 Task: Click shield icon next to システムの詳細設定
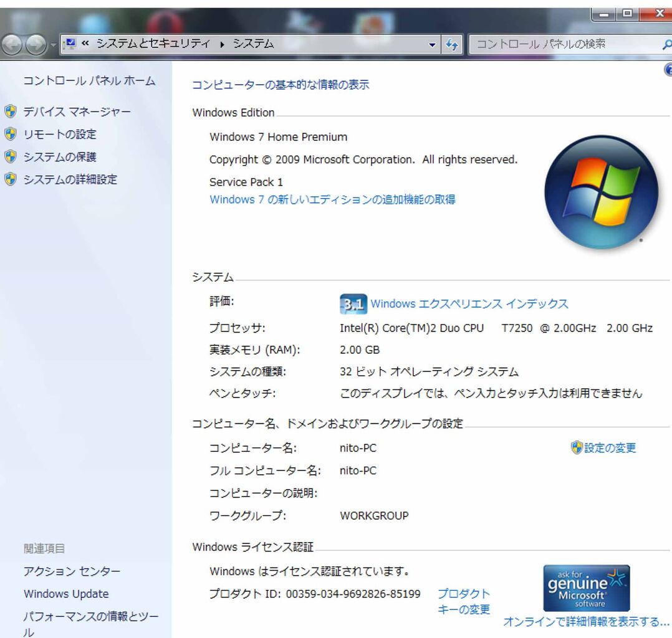(11, 179)
